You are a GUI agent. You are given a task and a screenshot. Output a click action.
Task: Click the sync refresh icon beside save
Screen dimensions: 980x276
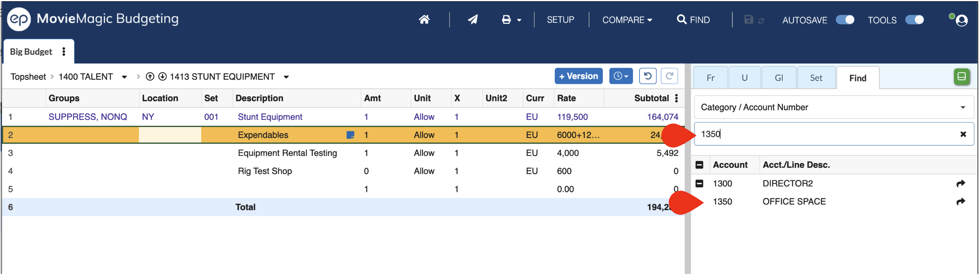point(761,20)
